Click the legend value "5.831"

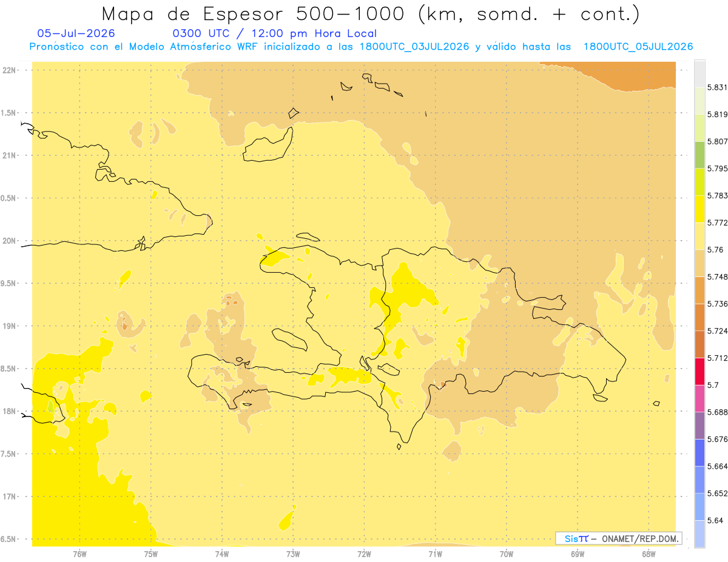tap(717, 87)
